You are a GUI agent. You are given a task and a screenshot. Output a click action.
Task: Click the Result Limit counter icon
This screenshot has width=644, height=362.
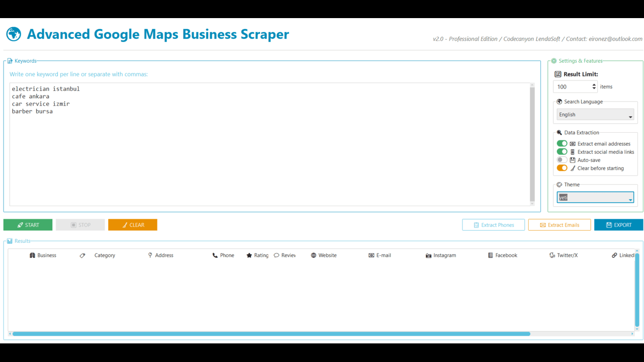tap(557, 74)
